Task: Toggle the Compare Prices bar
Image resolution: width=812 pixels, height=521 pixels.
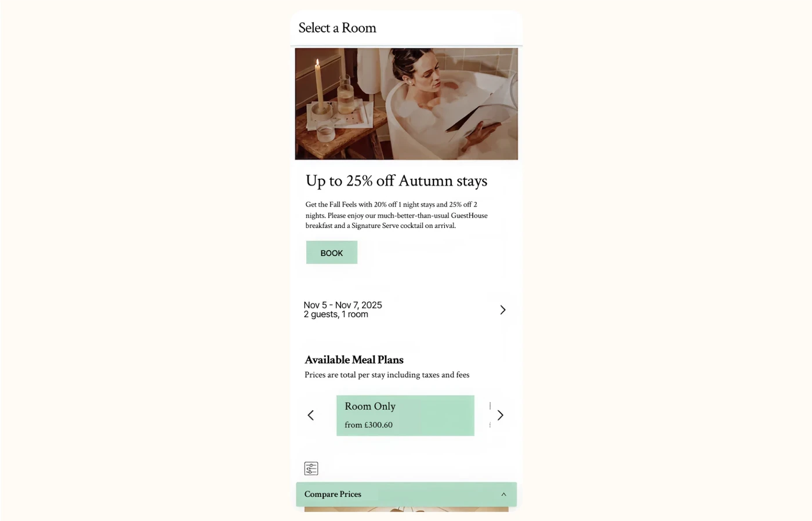Action: click(406, 494)
